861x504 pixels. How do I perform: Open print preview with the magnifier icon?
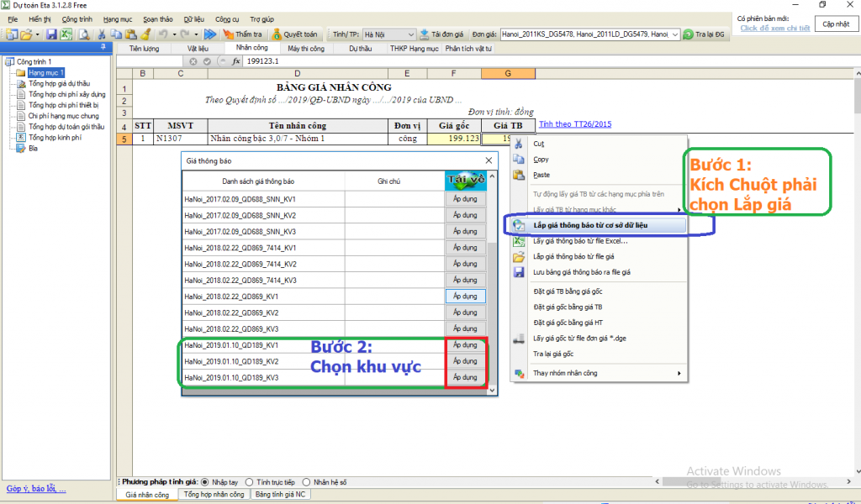(x=84, y=34)
